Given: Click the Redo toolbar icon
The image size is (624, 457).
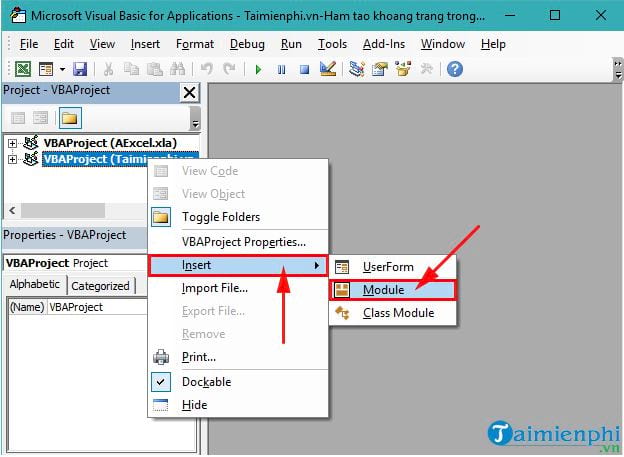Looking at the screenshot, I should (x=229, y=69).
